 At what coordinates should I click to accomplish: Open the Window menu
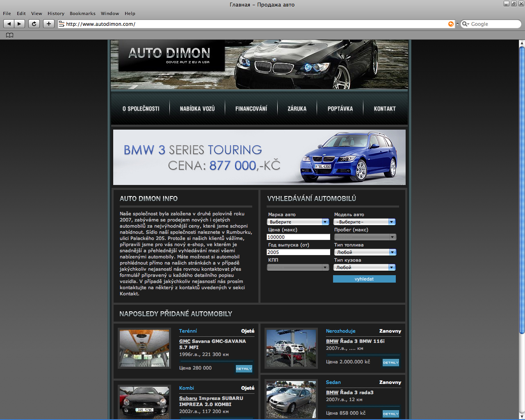(x=110, y=14)
